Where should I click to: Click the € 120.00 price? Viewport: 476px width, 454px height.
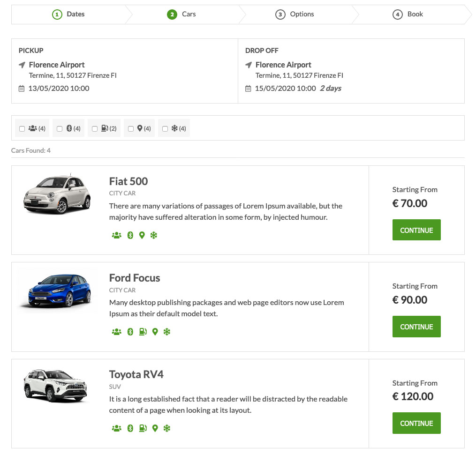[x=413, y=396]
